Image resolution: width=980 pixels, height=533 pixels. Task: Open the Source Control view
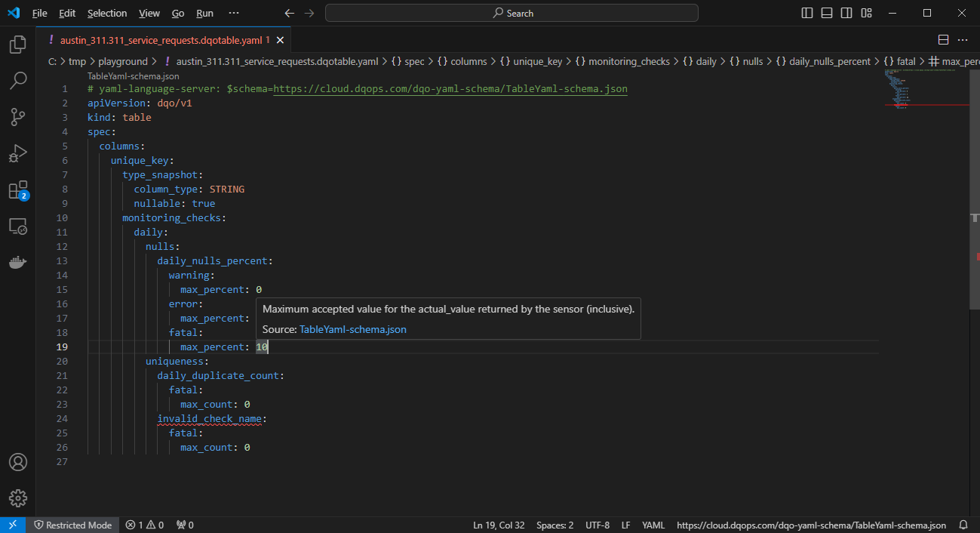point(17,117)
